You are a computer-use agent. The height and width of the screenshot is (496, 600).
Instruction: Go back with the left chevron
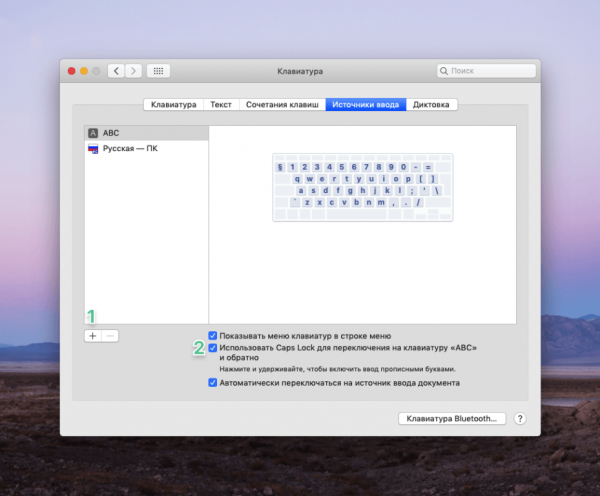(116, 71)
